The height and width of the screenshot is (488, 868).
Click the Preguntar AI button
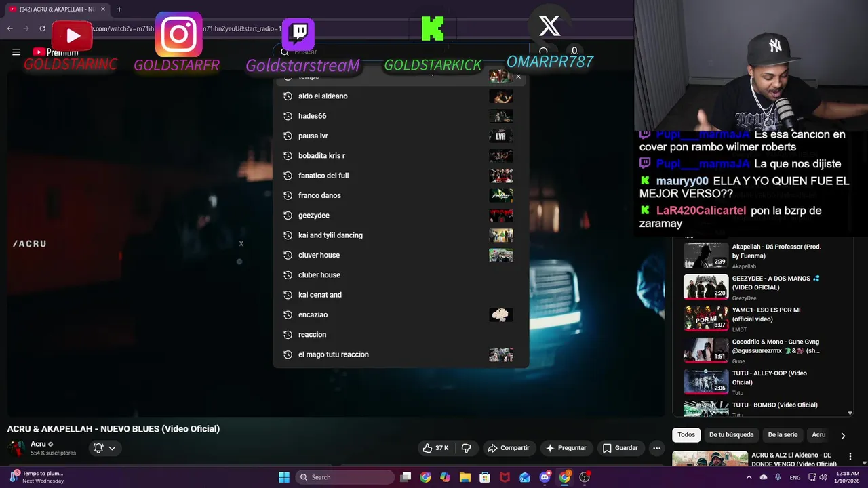pyautogui.click(x=566, y=448)
